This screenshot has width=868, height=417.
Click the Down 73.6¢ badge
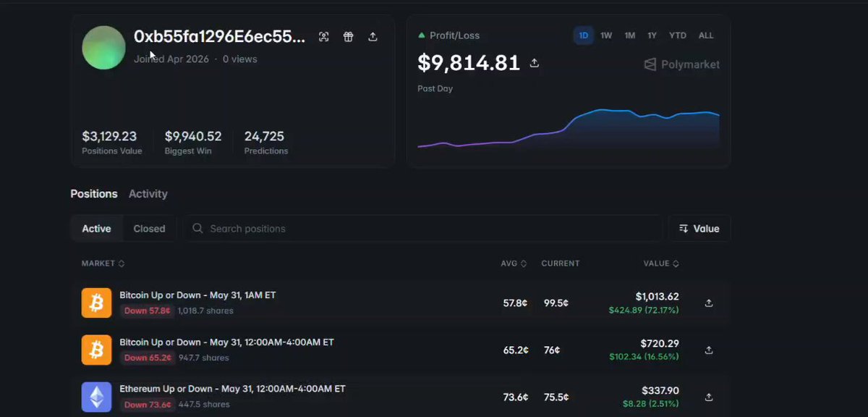tap(147, 405)
